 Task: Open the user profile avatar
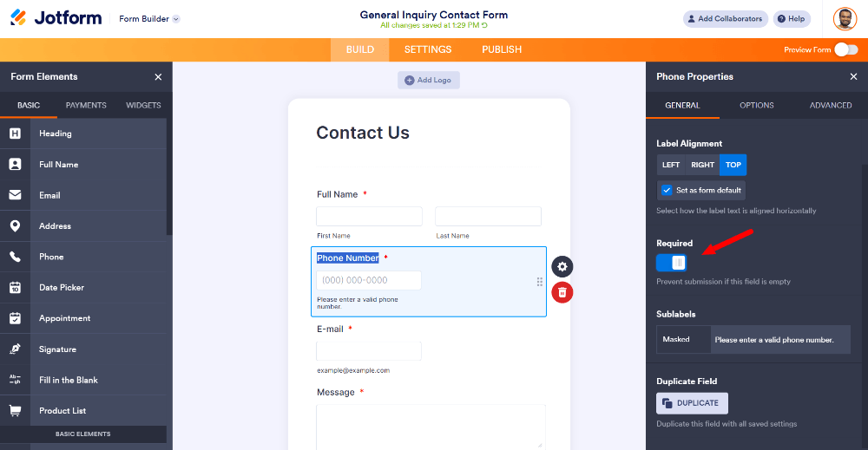845,19
